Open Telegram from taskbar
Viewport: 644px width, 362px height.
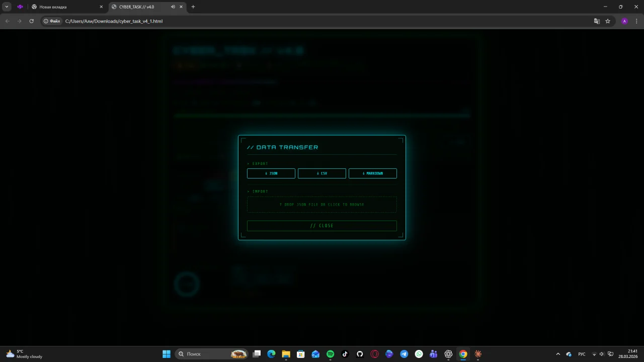point(404,354)
